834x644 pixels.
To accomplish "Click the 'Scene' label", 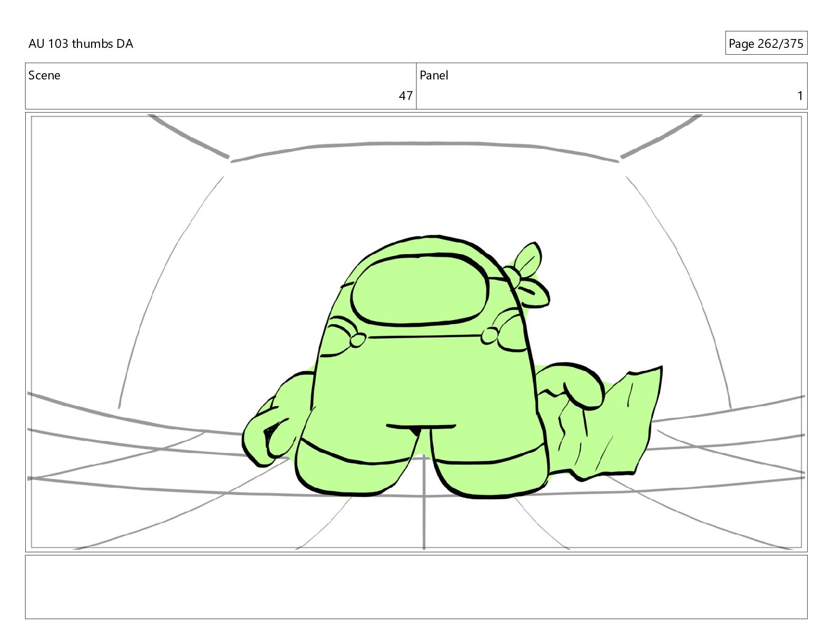I will [44, 75].
